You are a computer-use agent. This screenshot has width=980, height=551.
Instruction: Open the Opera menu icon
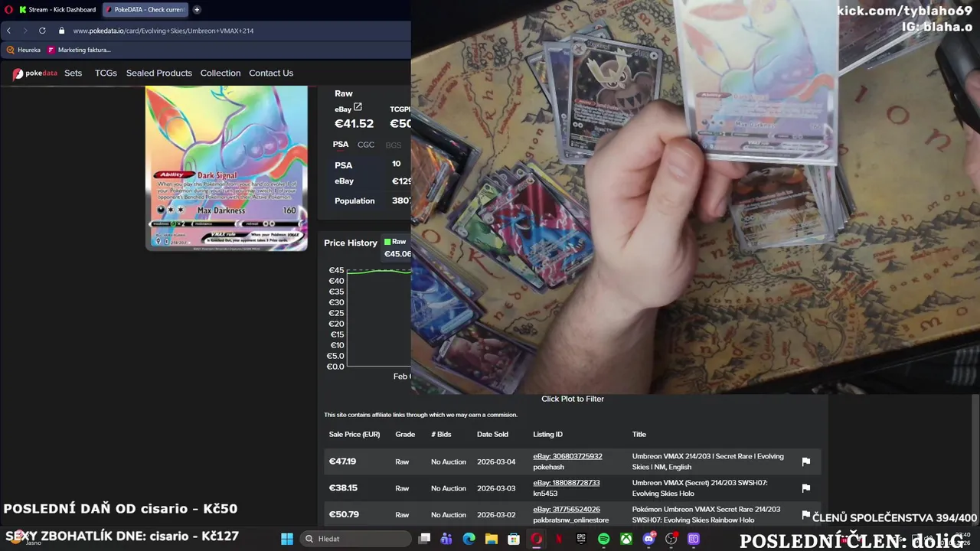click(8, 10)
